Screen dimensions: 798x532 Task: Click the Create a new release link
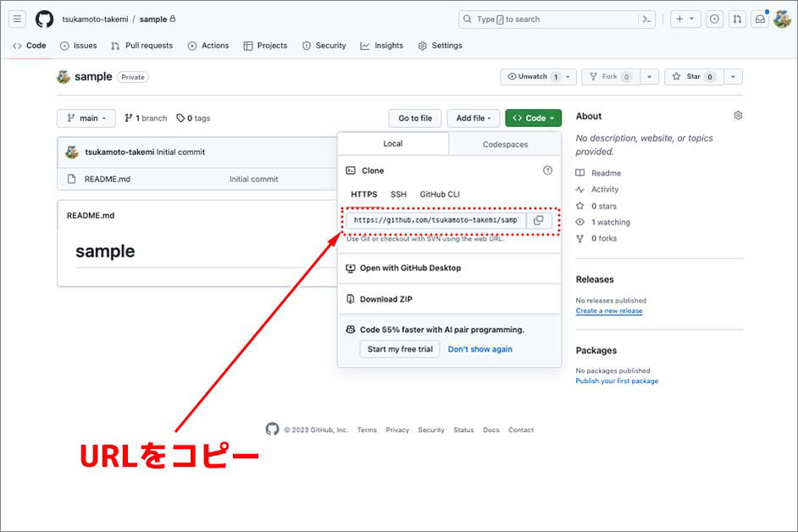coord(609,311)
